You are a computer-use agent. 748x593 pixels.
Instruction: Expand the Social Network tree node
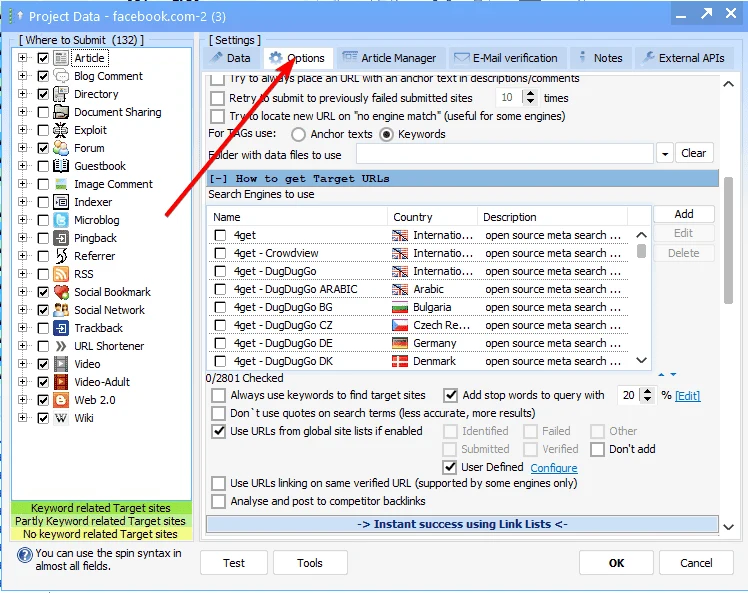(22, 310)
